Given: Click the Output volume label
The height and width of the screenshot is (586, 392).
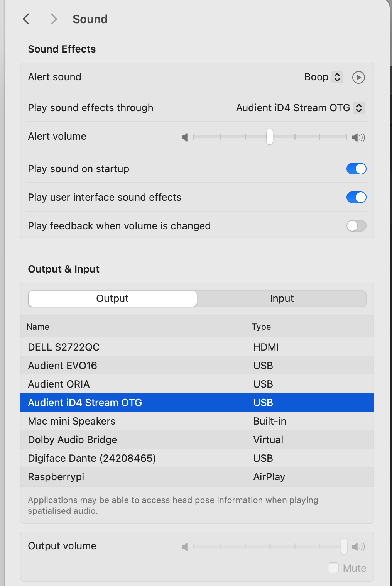Looking at the screenshot, I should click(62, 546).
